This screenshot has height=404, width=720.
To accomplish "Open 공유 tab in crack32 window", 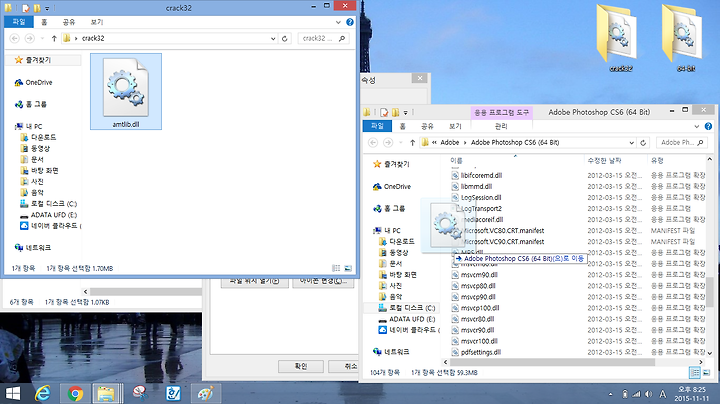I will click(69, 22).
